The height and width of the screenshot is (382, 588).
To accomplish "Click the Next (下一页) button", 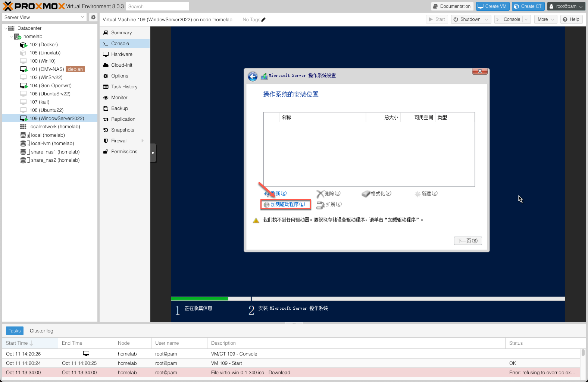I will (x=468, y=241).
